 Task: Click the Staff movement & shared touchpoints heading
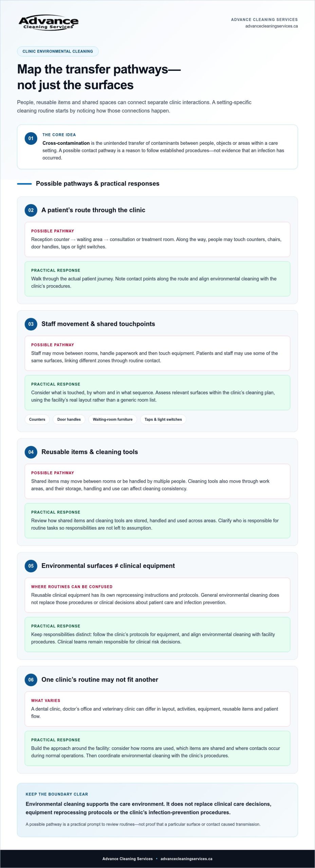98,324
